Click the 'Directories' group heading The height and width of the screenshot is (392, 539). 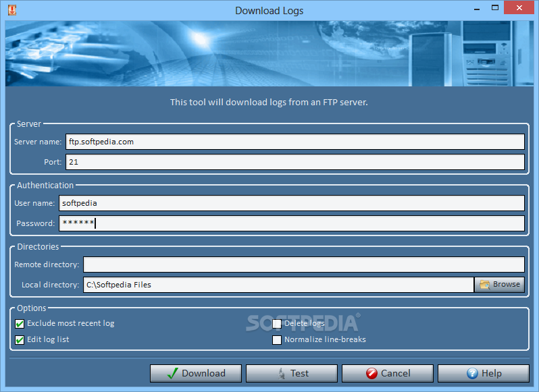(x=38, y=247)
